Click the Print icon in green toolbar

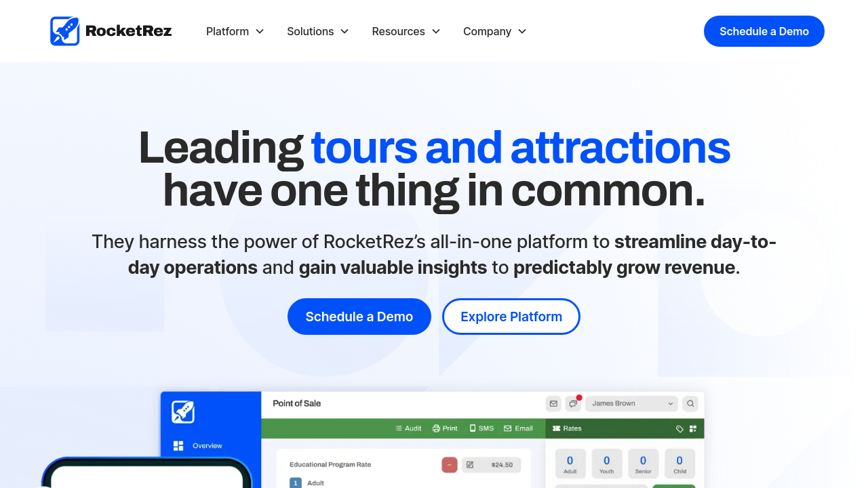pos(436,428)
